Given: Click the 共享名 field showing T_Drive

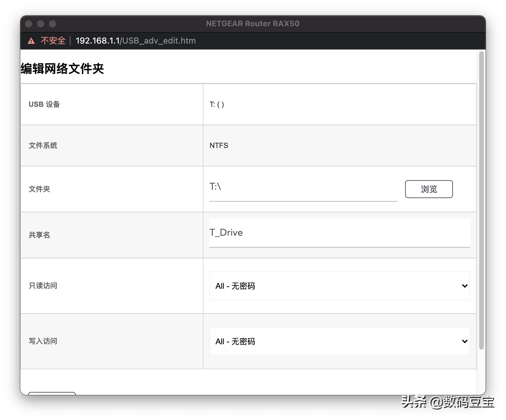Looking at the screenshot, I should point(340,233).
